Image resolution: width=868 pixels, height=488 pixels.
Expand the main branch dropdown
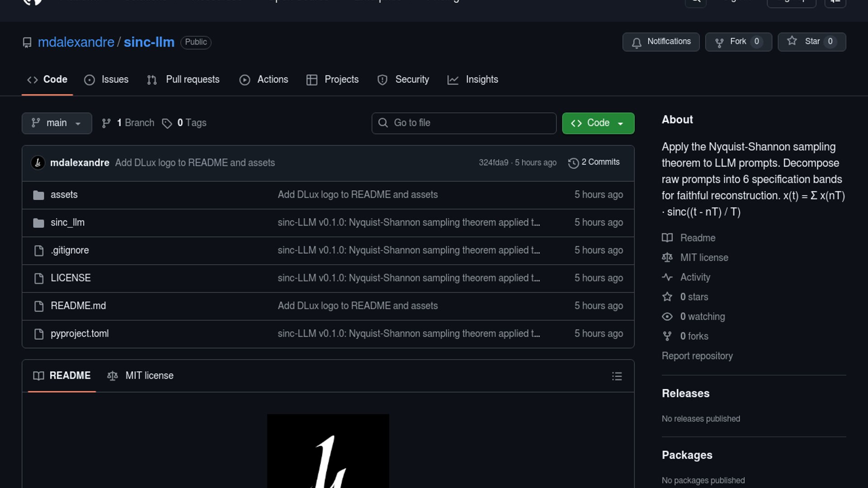57,123
